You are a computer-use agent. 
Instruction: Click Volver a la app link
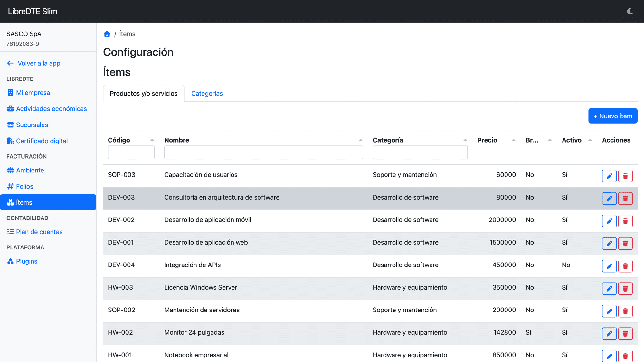33,63
